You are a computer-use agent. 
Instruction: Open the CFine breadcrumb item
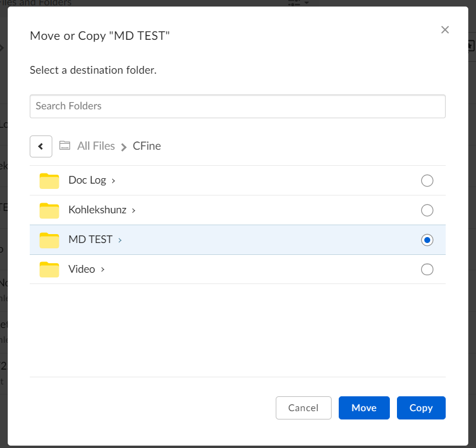click(x=147, y=146)
